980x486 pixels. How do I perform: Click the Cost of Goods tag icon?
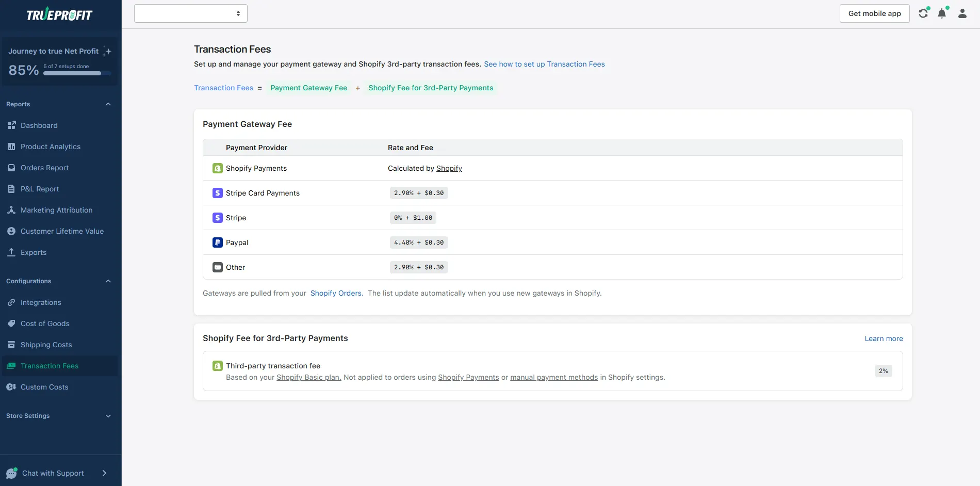coord(11,323)
